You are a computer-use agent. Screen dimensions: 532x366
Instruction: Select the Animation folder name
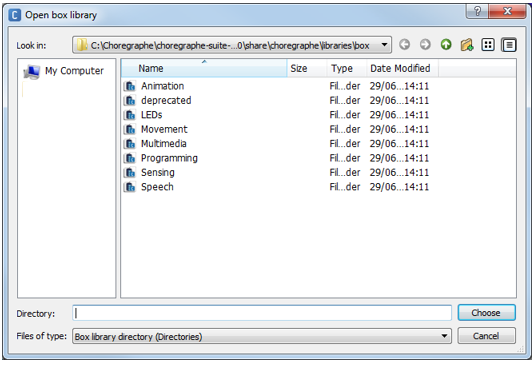163,86
